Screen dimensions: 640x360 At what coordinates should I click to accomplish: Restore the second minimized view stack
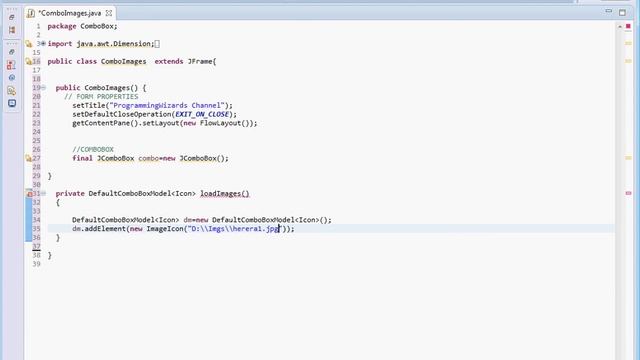click(x=12, y=52)
